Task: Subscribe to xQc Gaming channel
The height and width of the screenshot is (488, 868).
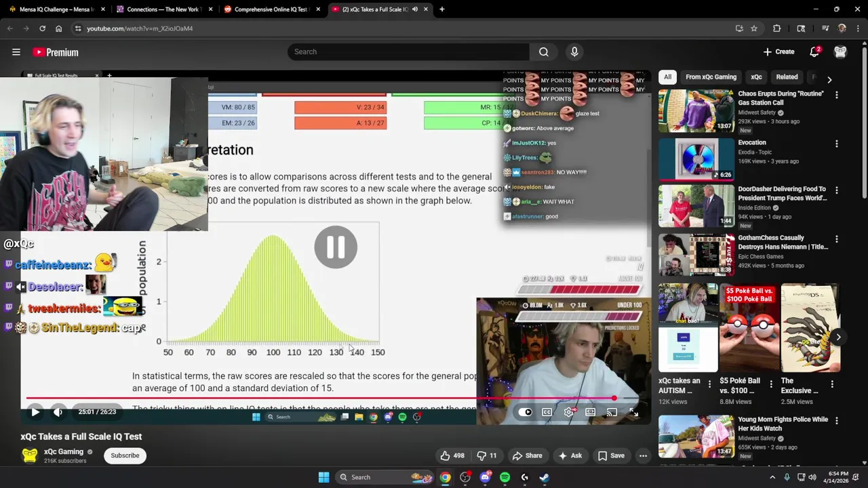Action: (125, 455)
